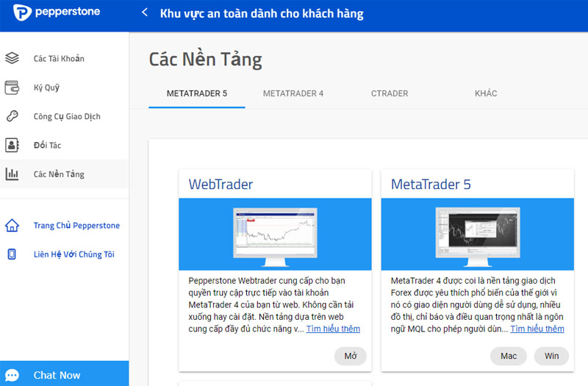Switch to the KHÁC tab
The height and width of the screenshot is (386, 588).
point(486,93)
